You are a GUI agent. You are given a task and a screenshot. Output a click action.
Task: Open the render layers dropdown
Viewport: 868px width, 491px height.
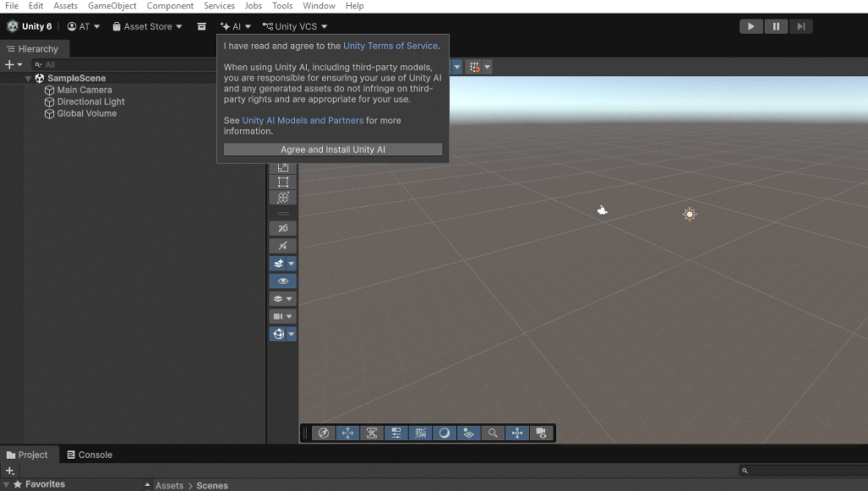(283, 299)
